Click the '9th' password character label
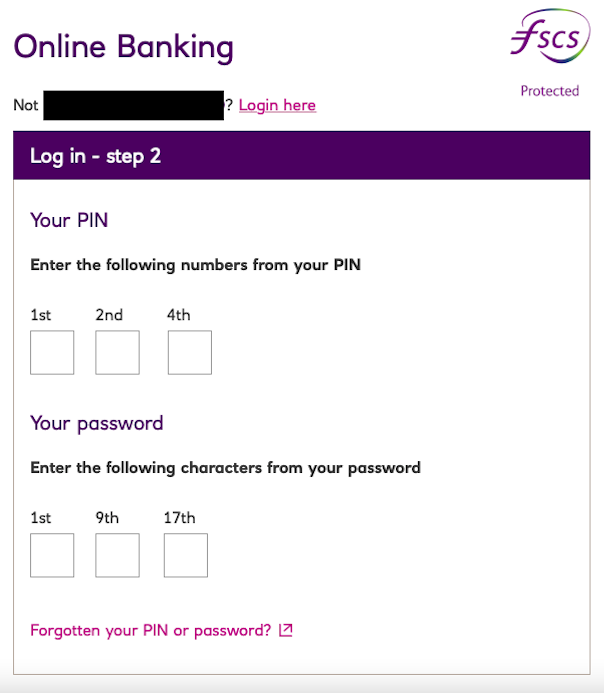 (107, 518)
